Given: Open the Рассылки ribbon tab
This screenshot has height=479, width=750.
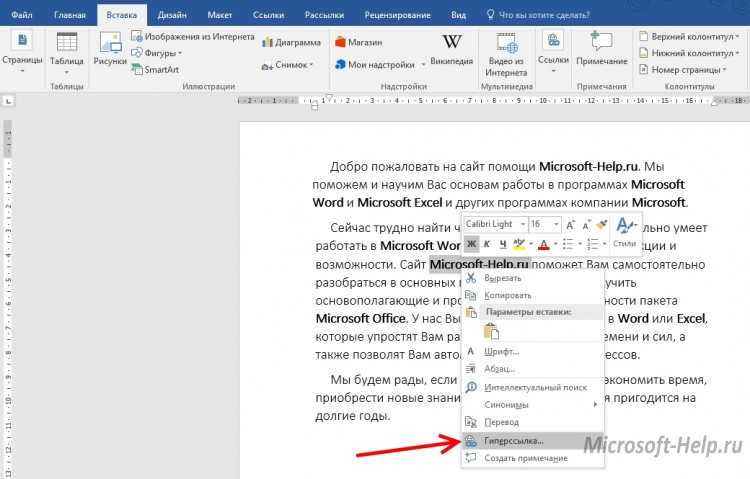Looking at the screenshot, I should tap(324, 15).
